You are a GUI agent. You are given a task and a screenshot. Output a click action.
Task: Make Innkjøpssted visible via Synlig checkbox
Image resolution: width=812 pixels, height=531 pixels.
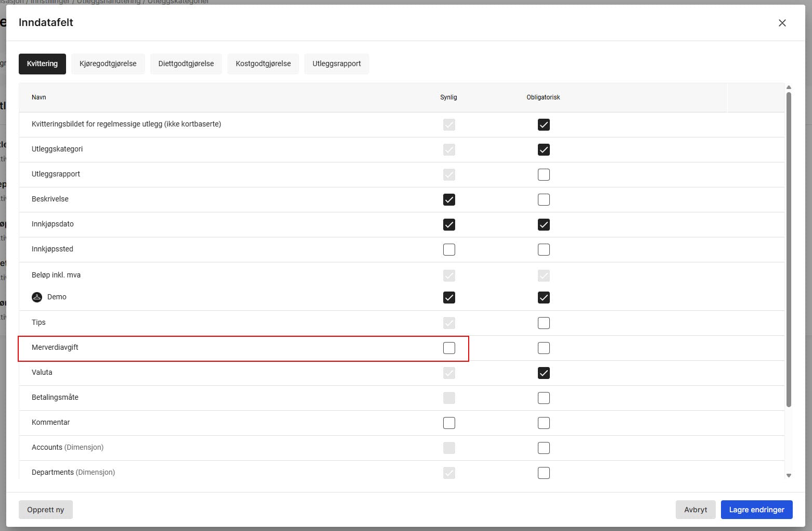click(449, 249)
